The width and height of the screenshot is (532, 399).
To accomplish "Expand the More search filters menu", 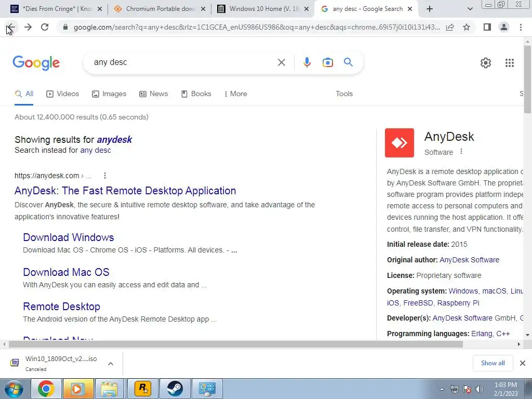I will click(235, 94).
